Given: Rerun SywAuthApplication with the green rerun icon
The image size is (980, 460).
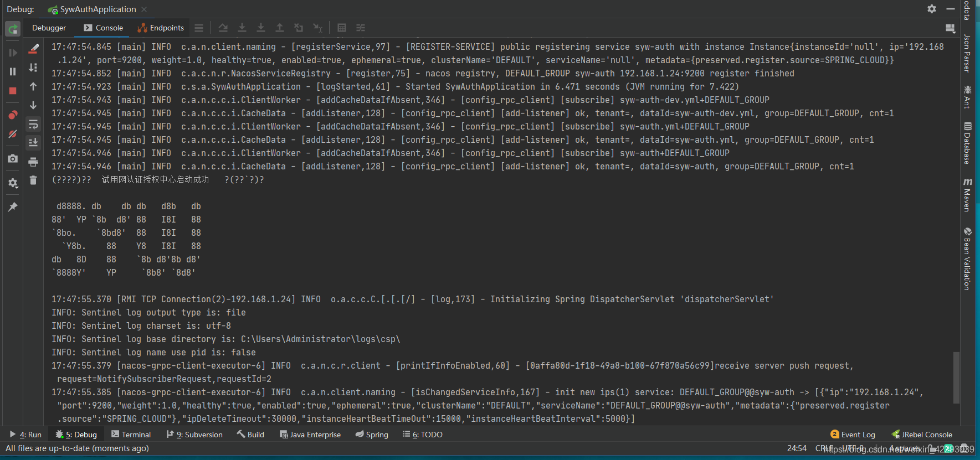Looking at the screenshot, I should [13, 29].
